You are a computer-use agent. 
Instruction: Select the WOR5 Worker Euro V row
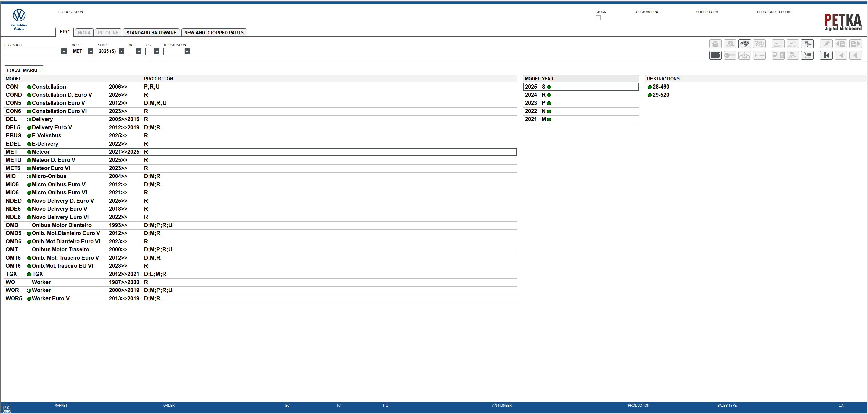[x=260, y=299]
